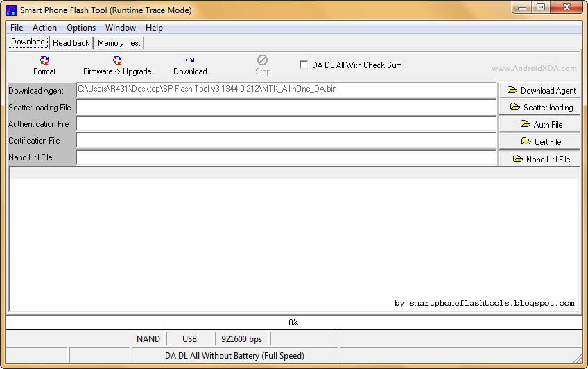This screenshot has height=369, width=588.
Task: Click the Stop toolbar button
Action: [x=263, y=66]
